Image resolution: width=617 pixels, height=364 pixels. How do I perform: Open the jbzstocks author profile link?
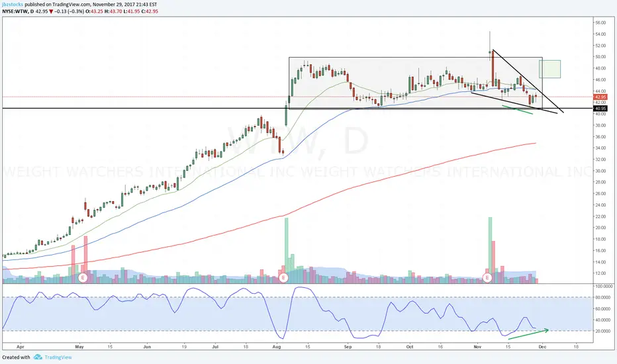(x=13, y=5)
